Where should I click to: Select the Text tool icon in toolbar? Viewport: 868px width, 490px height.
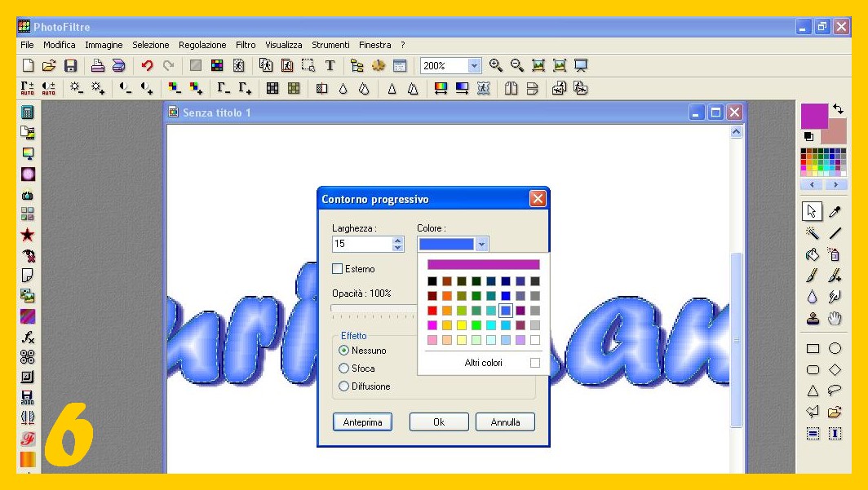[x=330, y=66]
